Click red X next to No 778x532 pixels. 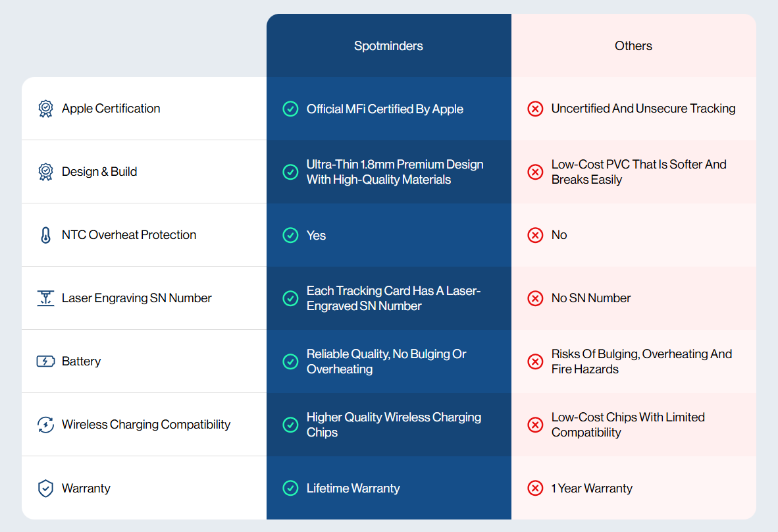[x=535, y=235]
